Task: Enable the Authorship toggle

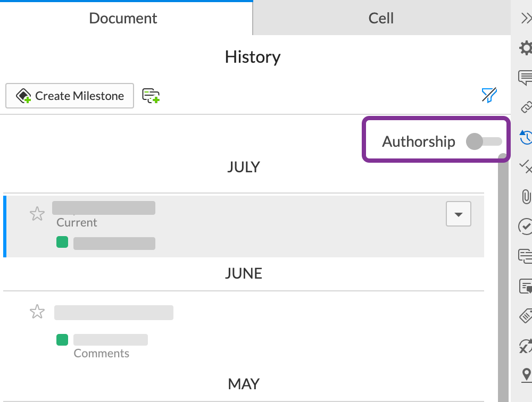Action: [x=483, y=141]
